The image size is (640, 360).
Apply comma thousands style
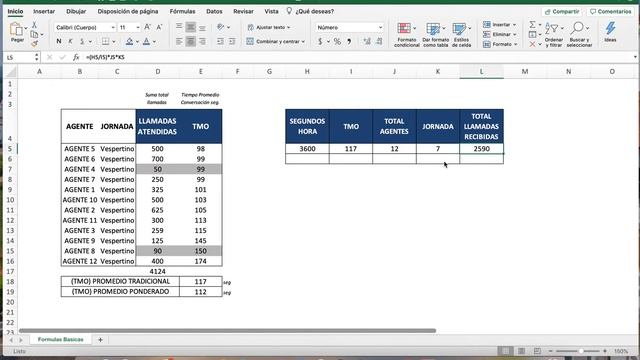(x=349, y=41)
